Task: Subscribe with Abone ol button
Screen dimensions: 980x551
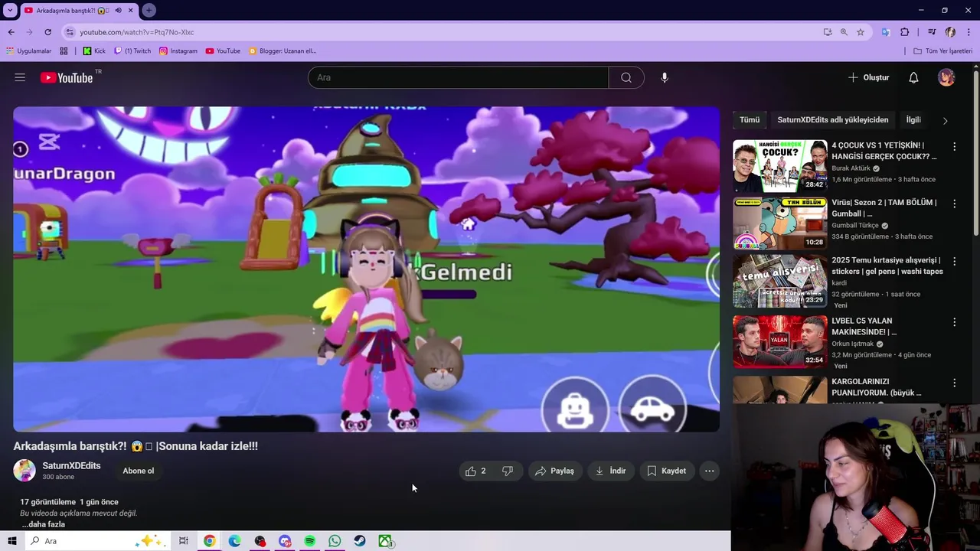Action: click(x=139, y=471)
